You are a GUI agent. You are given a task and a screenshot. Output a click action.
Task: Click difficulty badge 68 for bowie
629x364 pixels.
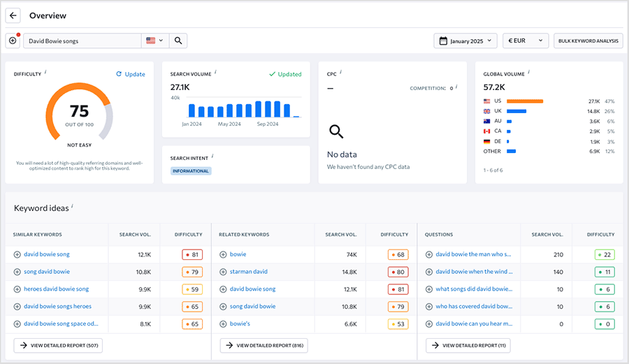tap(398, 254)
